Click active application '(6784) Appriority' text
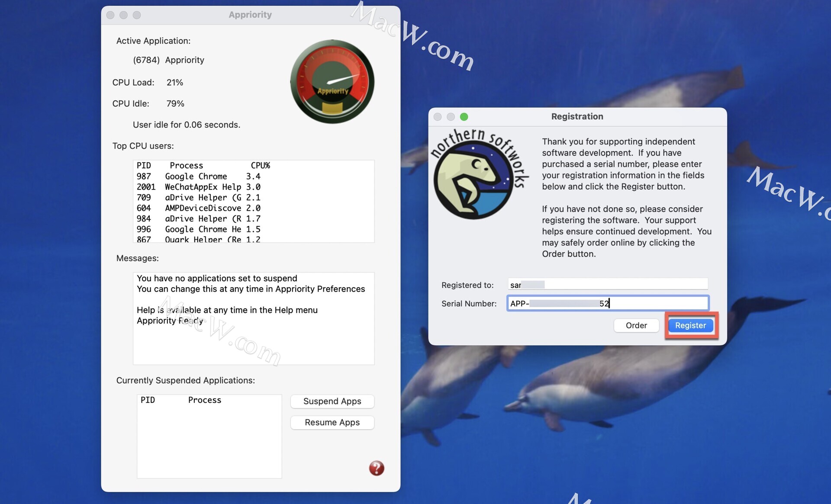Screen dimensions: 831x504 168,60
